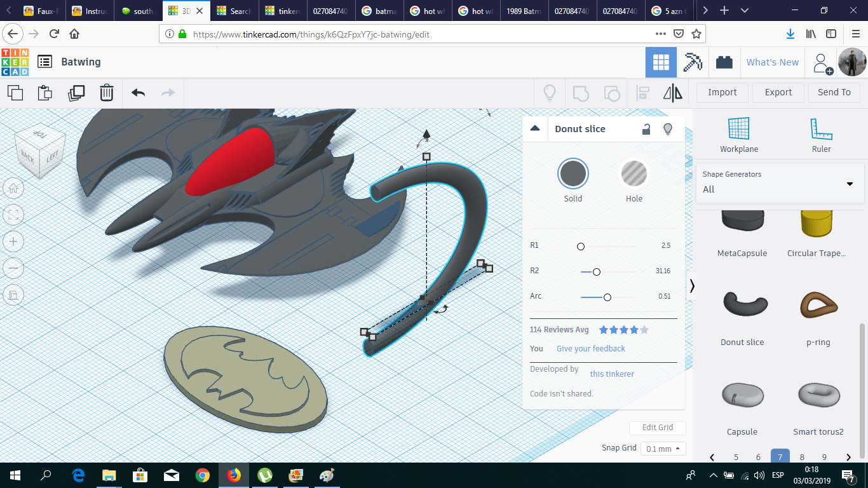Click Fit all in view icon
868x488 pixels.
click(x=13, y=215)
